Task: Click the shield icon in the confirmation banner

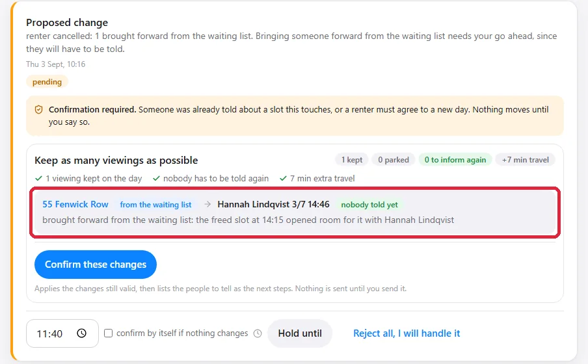Action: pyautogui.click(x=38, y=109)
